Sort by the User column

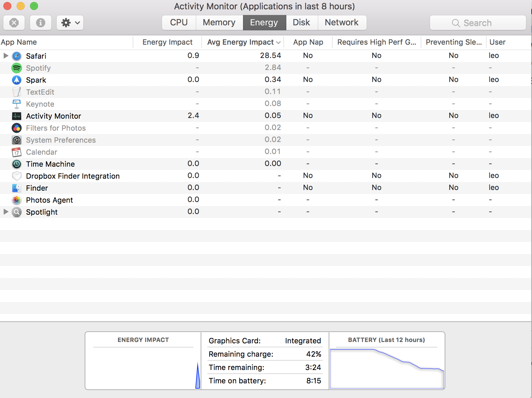(x=509, y=42)
